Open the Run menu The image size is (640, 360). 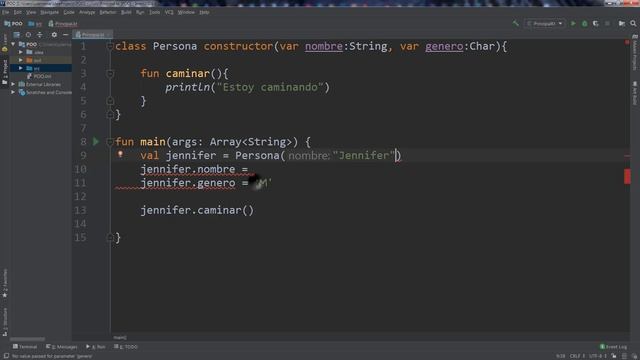pos(140,12)
